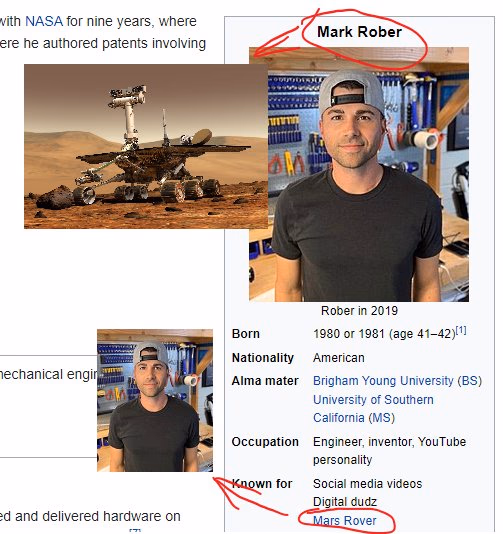
Task: Click the 'Engineer, inventor, YouTube' occupation text
Action: (x=390, y=442)
